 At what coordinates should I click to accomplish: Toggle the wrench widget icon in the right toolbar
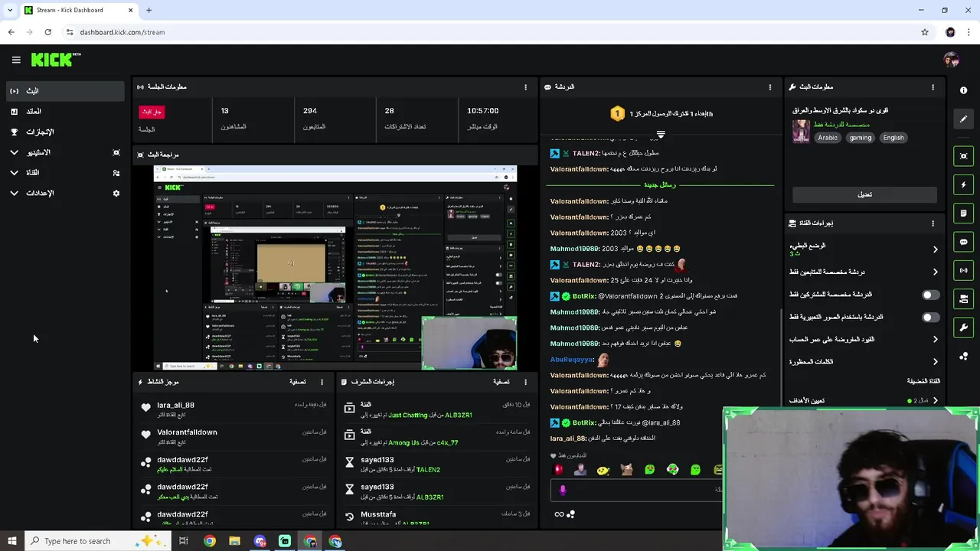coord(963,328)
